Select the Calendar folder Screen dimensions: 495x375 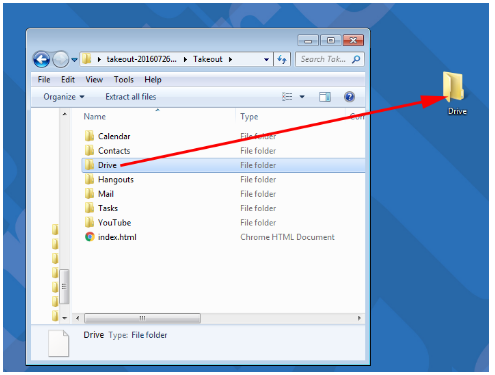[x=89, y=136]
